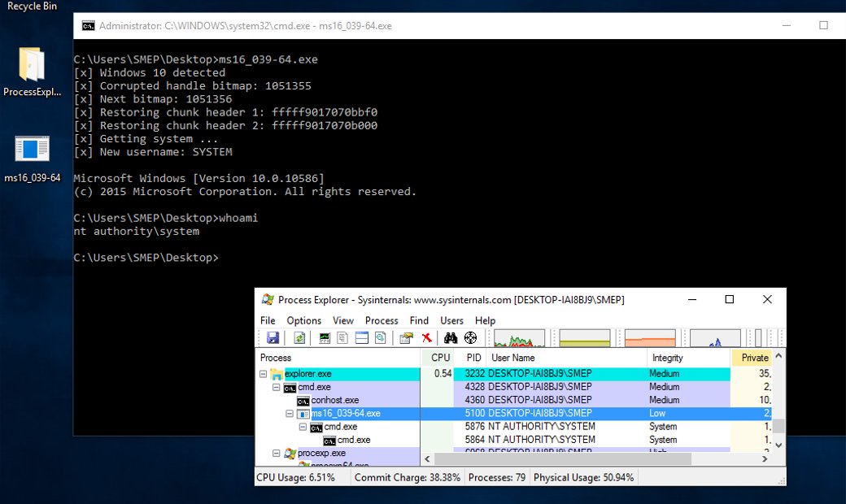The image size is (846, 504).
Task: Open the Users menu
Action: (x=451, y=320)
